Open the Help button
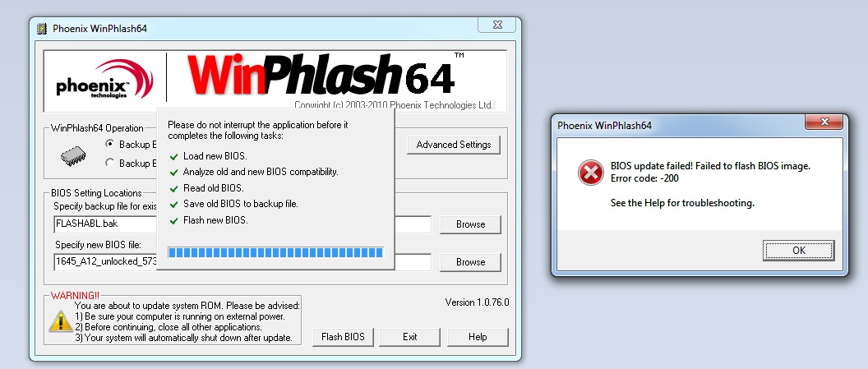Image resolution: width=868 pixels, height=369 pixels. [x=478, y=337]
